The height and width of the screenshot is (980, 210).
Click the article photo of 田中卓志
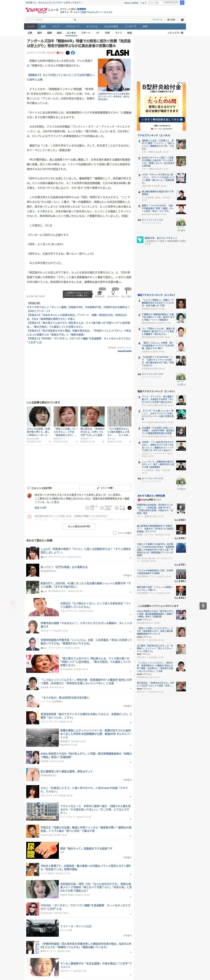[114, 75]
